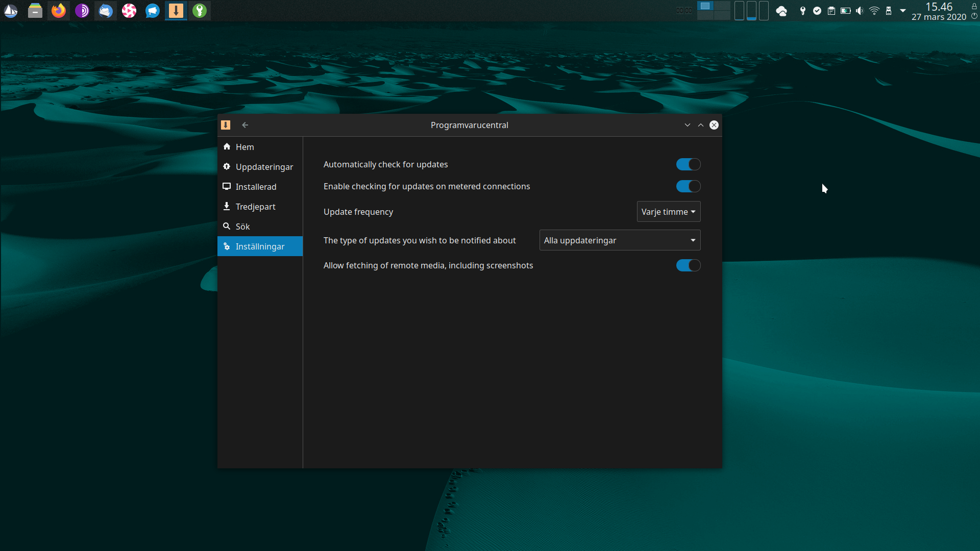Open the Update frequency dropdown

[668, 212]
